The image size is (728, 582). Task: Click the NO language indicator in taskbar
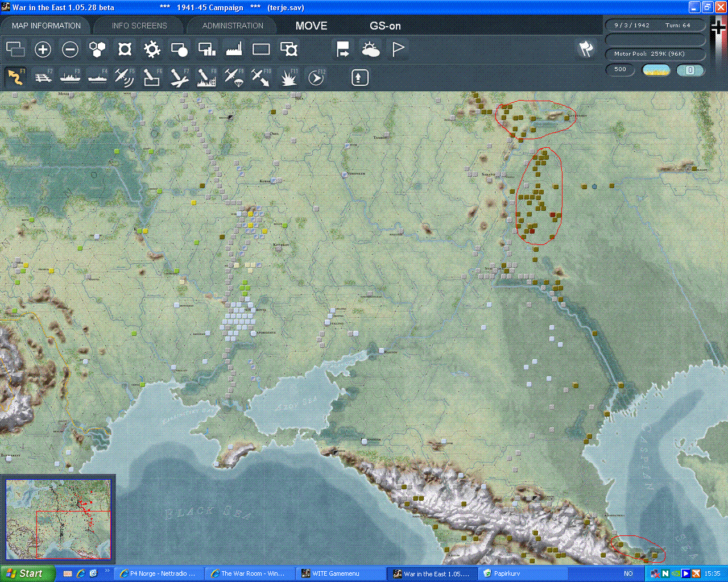click(628, 573)
